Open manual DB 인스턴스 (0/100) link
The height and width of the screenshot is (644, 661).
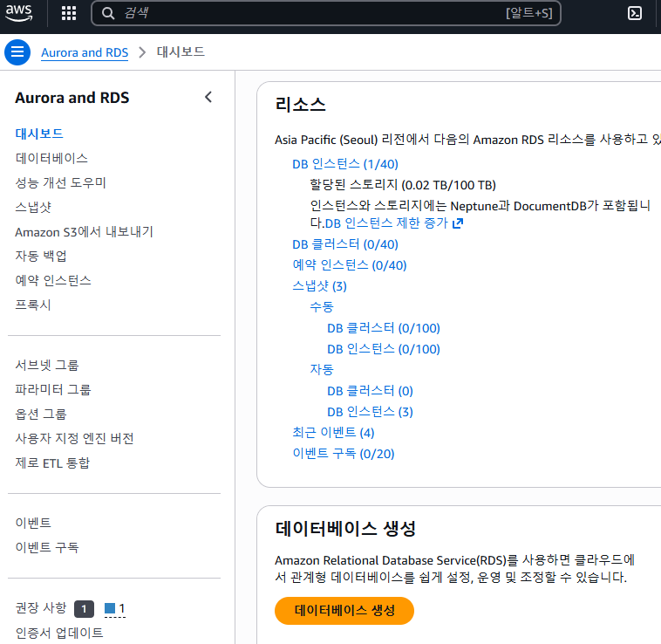[x=384, y=349]
